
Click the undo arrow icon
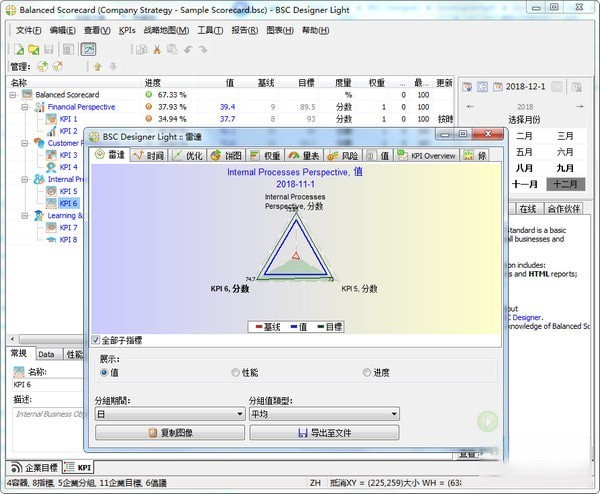point(188,49)
